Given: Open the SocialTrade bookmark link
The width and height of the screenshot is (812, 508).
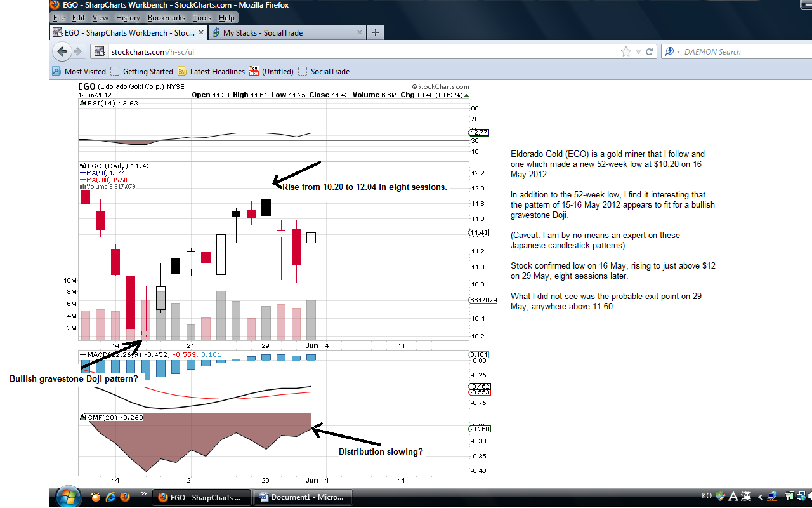Looking at the screenshot, I should pos(324,72).
